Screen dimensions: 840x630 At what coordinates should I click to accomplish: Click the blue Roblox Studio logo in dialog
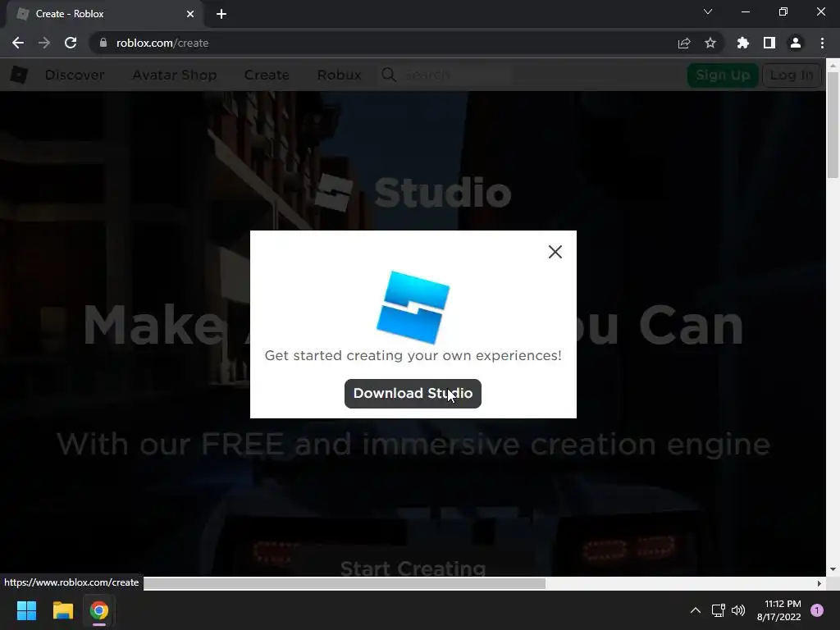pos(413,307)
